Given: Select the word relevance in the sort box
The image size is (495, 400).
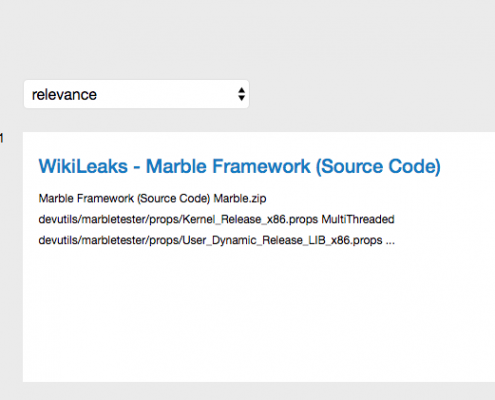Looking at the screenshot, I should coord(64,95).
